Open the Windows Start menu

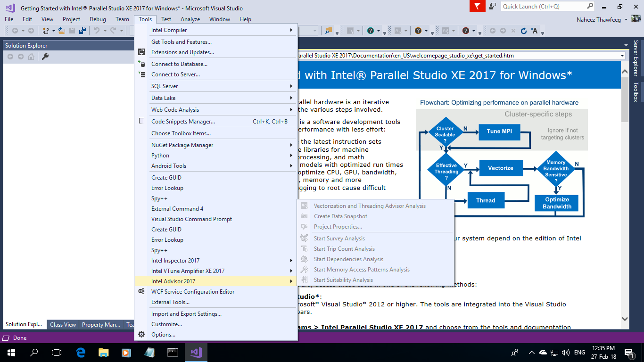[x=11, y=352]
